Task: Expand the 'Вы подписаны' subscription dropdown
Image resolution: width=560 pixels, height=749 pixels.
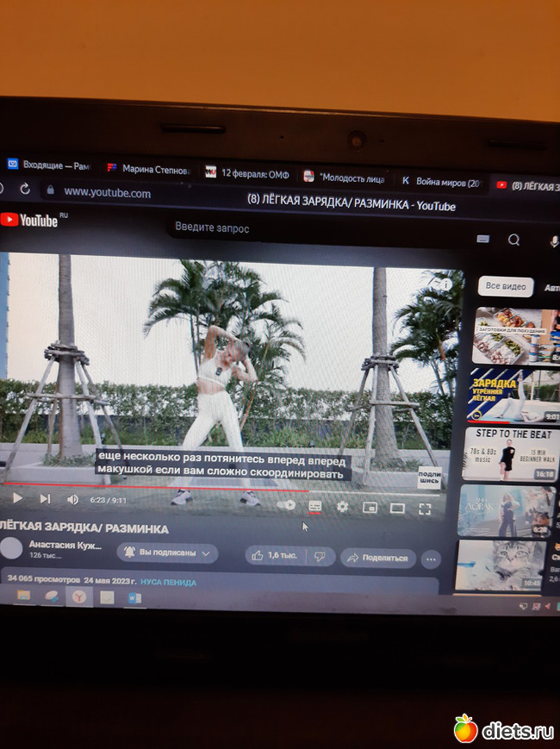Action: click(x=167, y=552)
